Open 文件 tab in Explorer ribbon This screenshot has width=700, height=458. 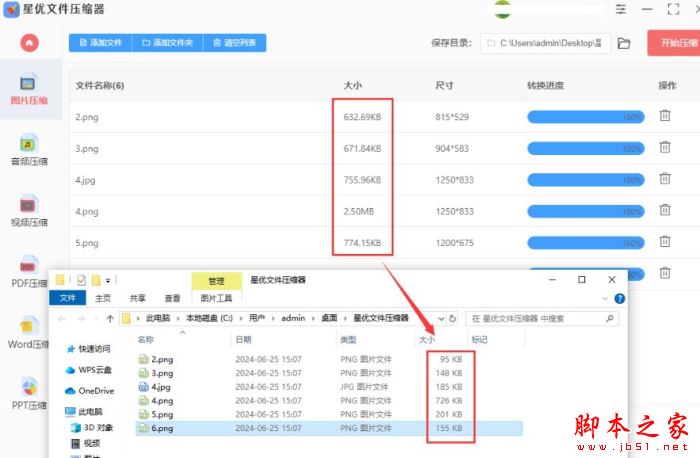[67, 298]
